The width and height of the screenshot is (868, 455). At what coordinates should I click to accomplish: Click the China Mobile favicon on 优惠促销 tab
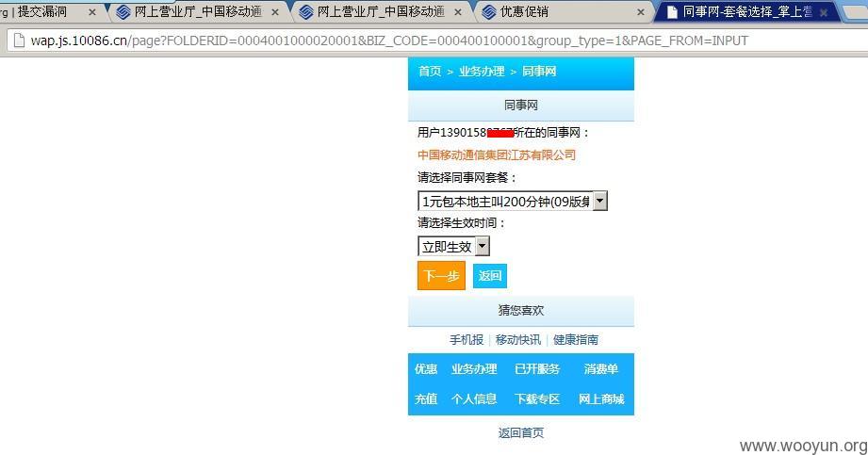pos(489,11)
